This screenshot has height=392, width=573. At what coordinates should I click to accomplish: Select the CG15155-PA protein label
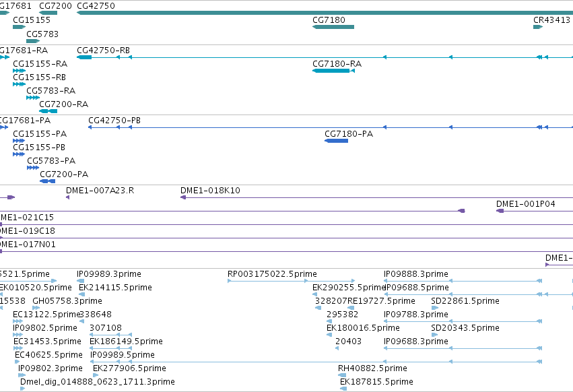(x=40, y=134)
